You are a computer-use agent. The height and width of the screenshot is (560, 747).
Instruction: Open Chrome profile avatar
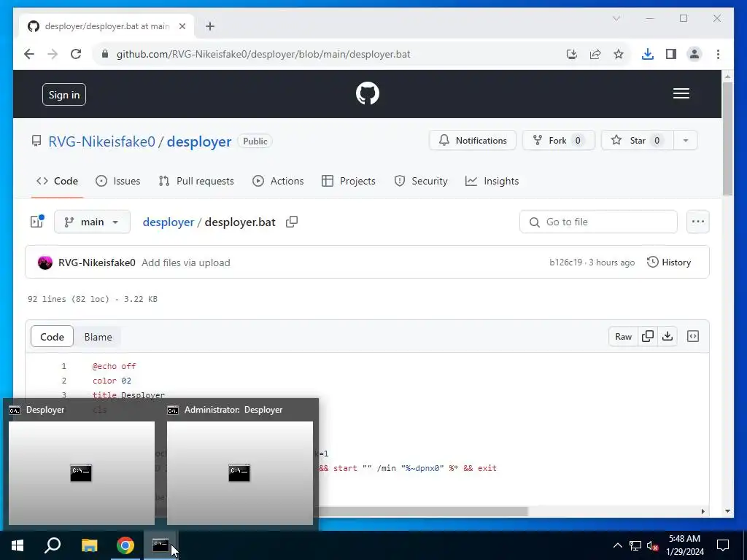[x=694, y=54]
